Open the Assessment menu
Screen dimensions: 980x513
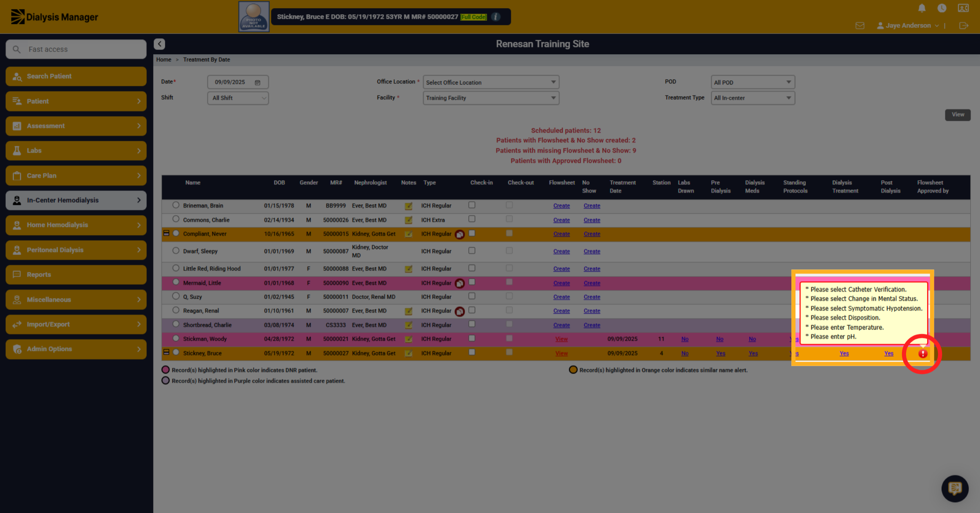pos(76,126)
